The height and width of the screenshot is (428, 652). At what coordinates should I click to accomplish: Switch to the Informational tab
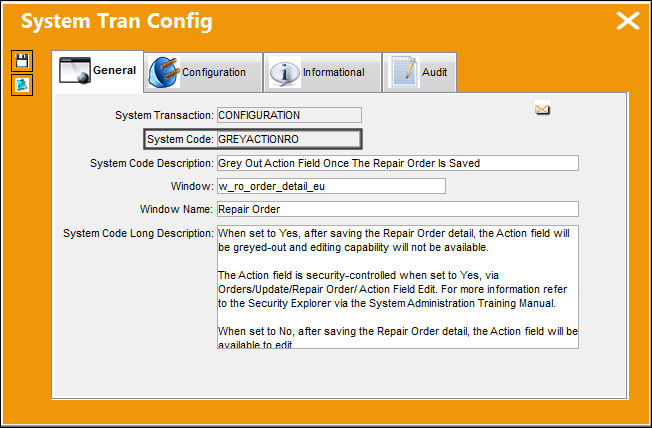tap(323, 72)
